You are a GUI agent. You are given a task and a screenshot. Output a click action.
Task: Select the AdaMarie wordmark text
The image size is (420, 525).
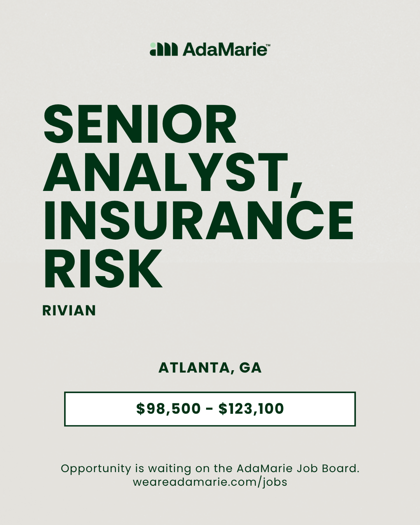(x=224, y=49)
